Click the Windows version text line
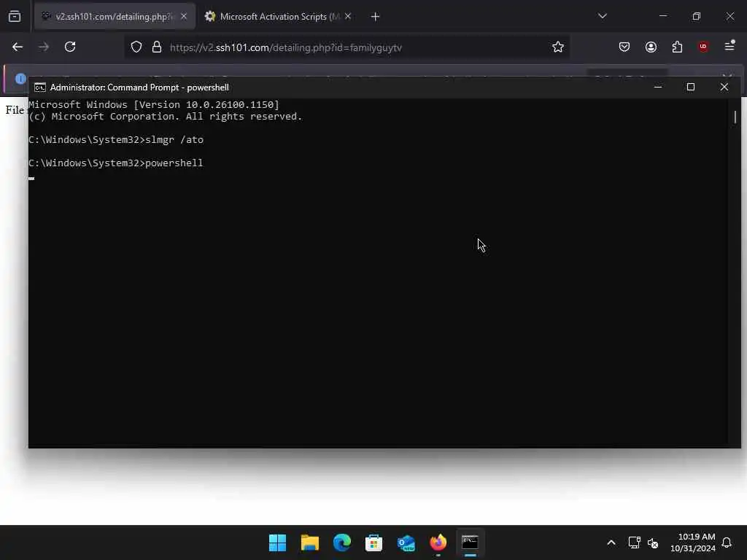This screenshot has width=747, height=560. pyautogui.click(x=154, y=105)
